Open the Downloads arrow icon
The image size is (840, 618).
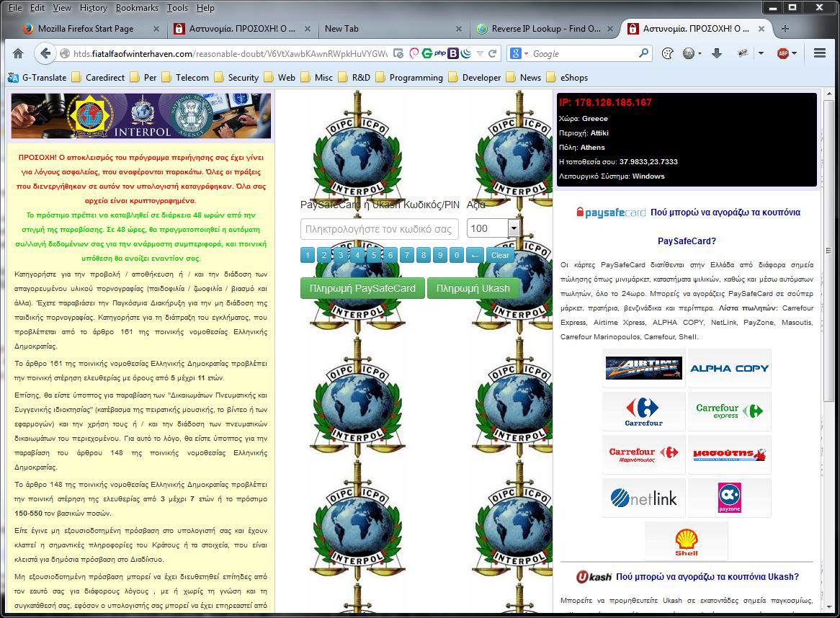(x=716, y=53)
